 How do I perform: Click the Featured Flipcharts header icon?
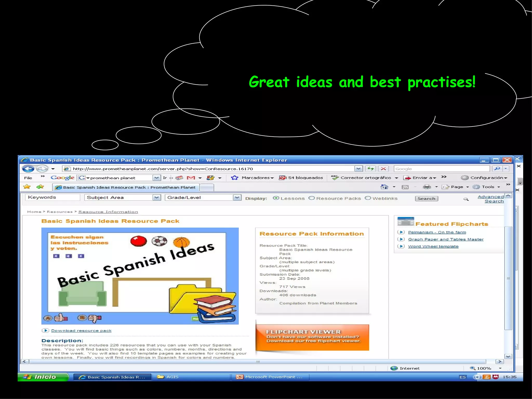click(405, 221)
